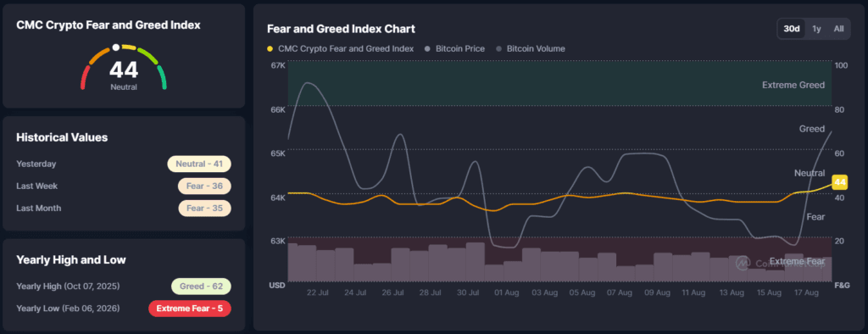Switch chart to All time range
Screen dimensions: 868x334
[x=838, y=29]
